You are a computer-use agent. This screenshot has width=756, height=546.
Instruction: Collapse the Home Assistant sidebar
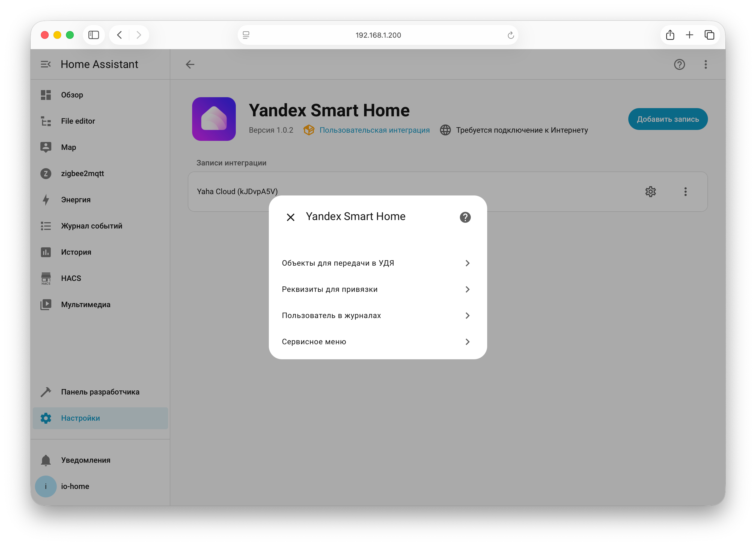(x=46, y=64)
